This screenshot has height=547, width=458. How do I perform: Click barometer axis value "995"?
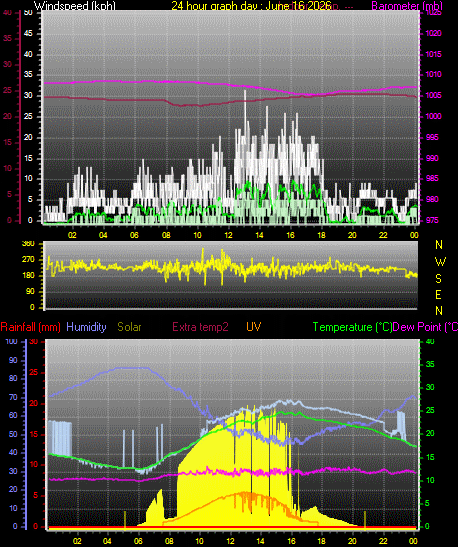(432, 137)
